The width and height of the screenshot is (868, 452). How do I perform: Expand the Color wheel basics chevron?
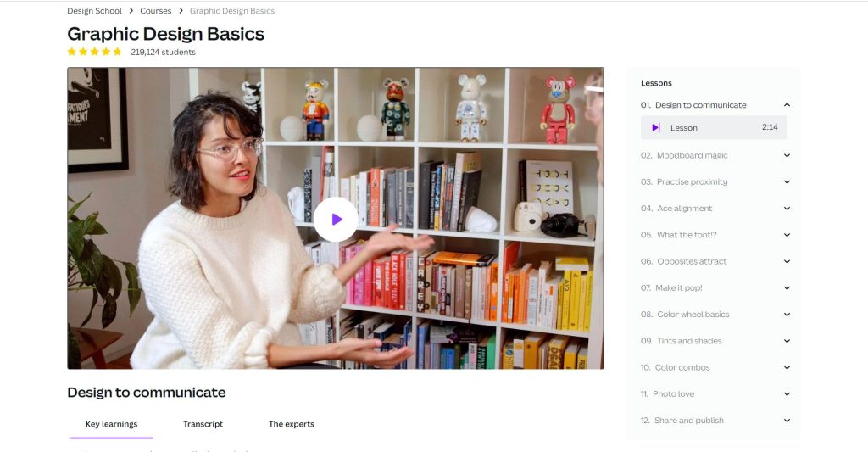pyautogui.click(x=787, y=315)
